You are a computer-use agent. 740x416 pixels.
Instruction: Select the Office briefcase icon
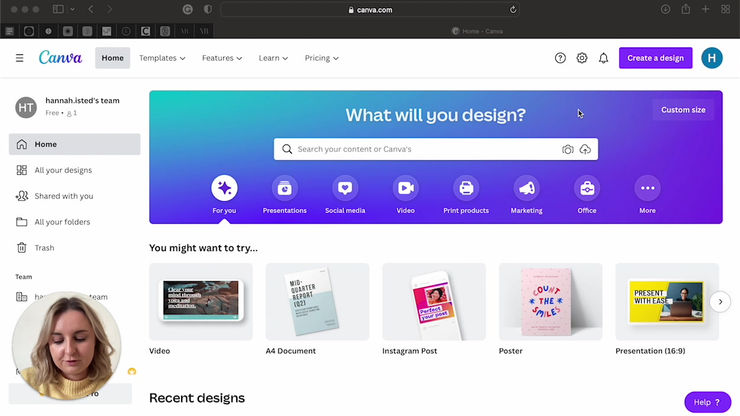click(x=587, y=188)
